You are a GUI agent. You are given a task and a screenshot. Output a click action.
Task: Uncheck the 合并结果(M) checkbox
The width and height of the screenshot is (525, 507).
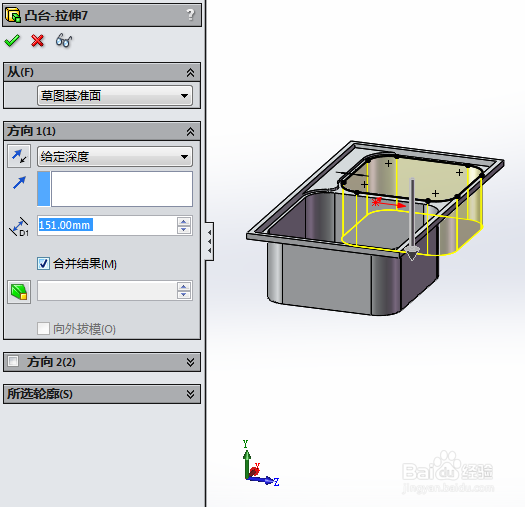point(43,264)
